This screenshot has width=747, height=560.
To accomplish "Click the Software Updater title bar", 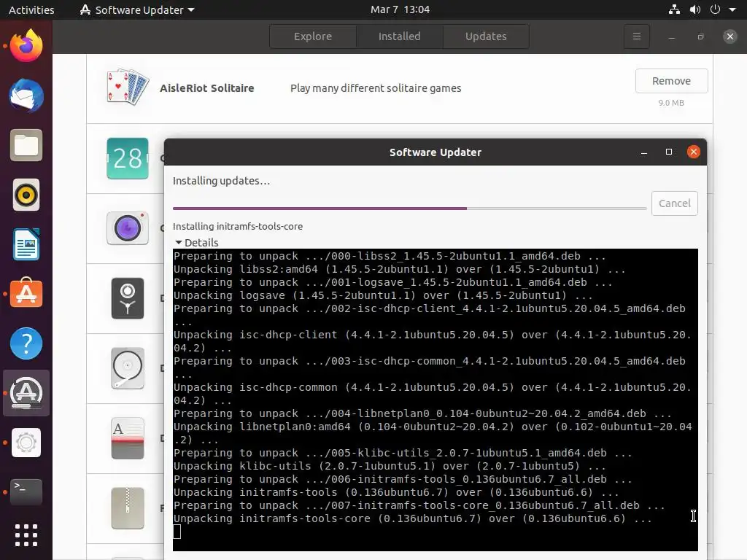I will (x=435, y=152).
